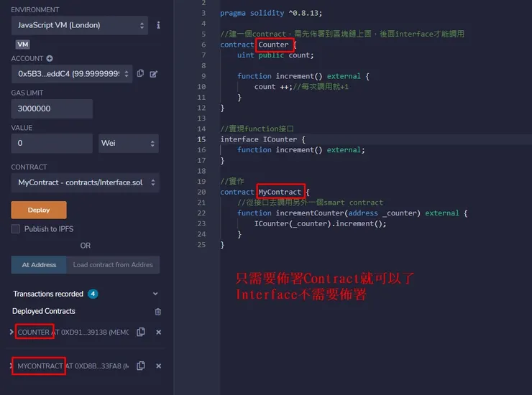Copy the selected account address
The height and width of the screenshot is (395, 532).
(x=140, y=73)
